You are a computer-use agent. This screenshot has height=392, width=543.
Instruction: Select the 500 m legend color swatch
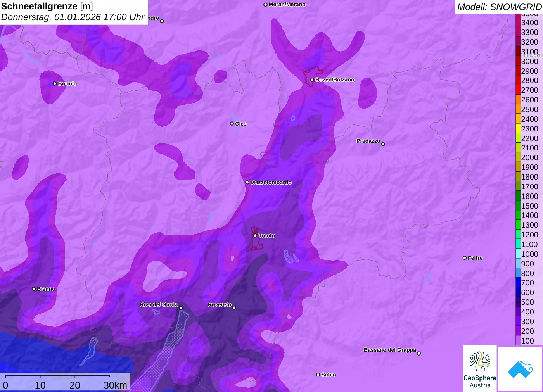point(518,302)
